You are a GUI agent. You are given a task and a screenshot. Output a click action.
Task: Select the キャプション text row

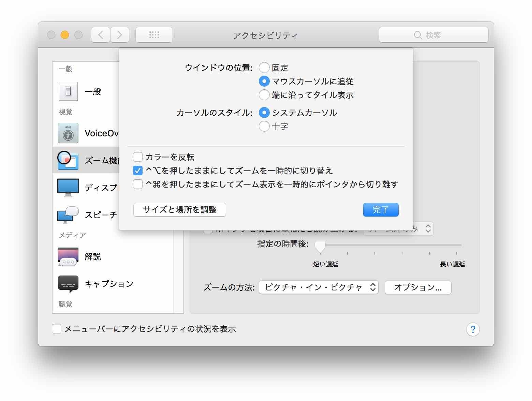click(x=109, y=284)
